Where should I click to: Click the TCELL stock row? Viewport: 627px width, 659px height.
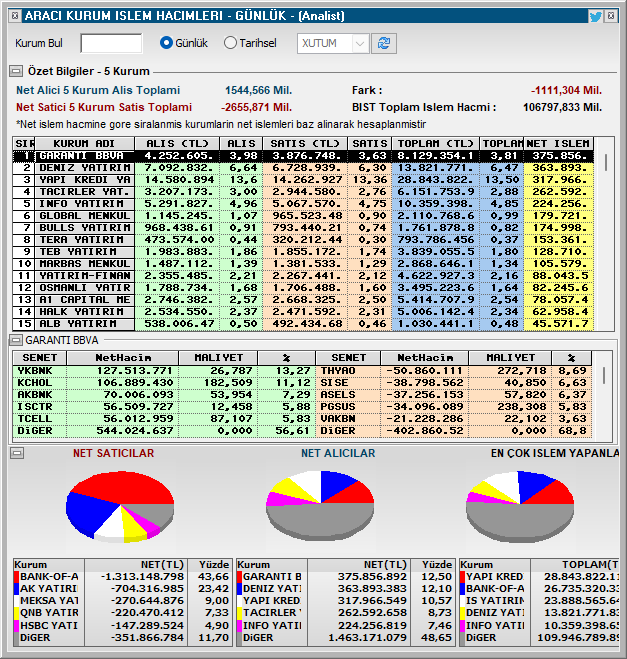tap(164, 419)
